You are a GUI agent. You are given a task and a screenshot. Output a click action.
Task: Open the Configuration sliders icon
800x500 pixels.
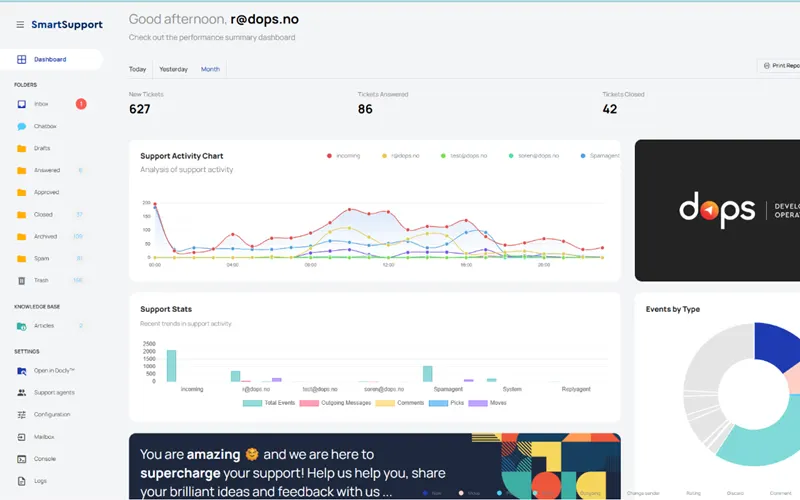coord(21,415)
